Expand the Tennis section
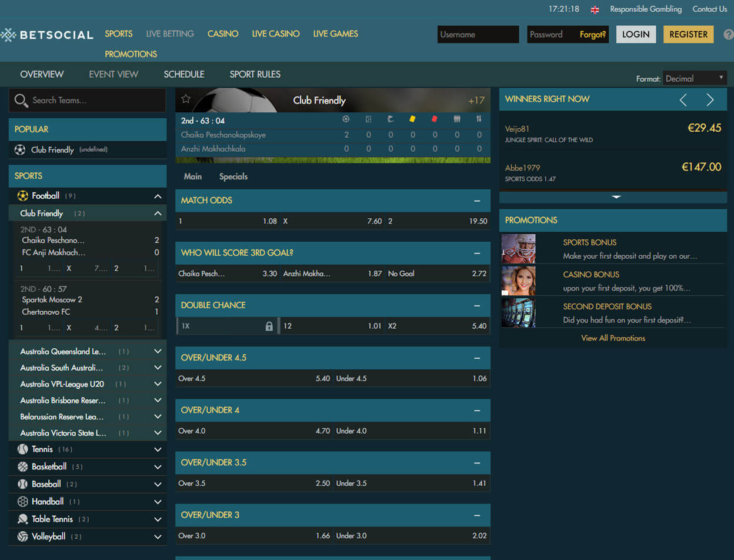The height and width of the screenshot is (560, 734). (158, 449)
